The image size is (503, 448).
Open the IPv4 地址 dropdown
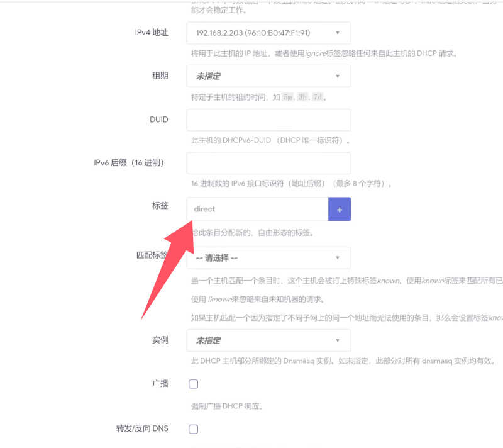coord(268,33)
